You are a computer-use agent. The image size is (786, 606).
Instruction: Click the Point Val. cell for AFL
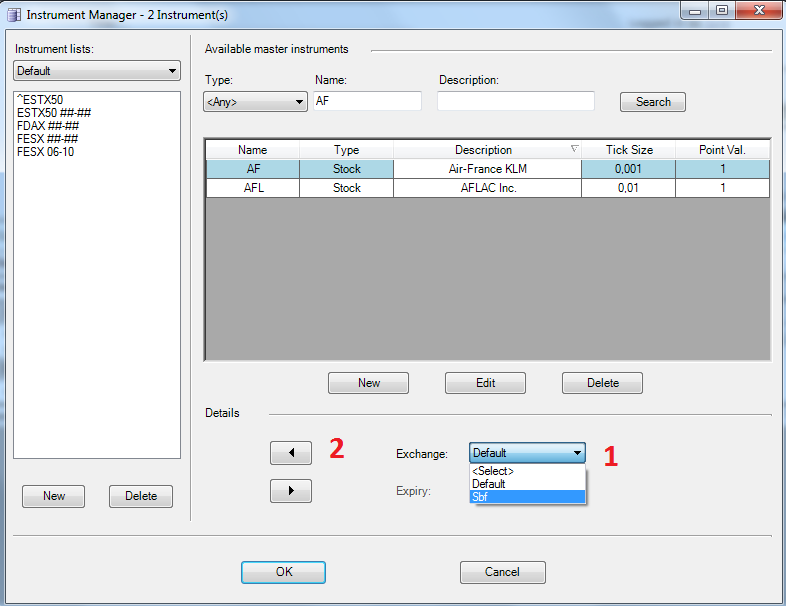coord(722,188)
